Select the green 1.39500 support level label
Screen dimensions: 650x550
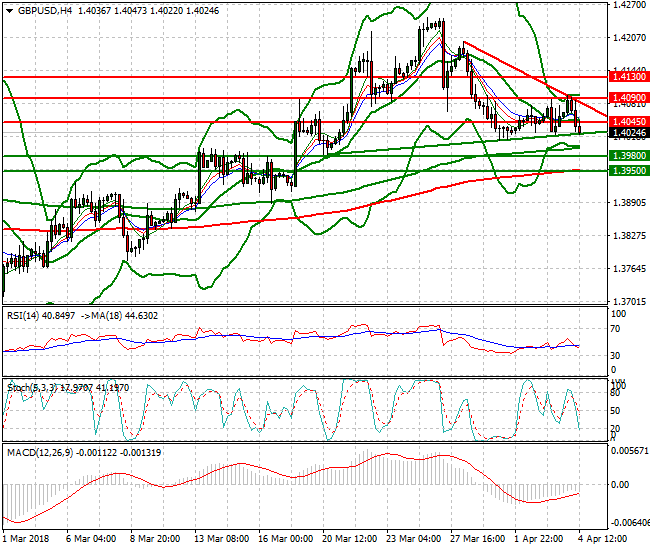[629, 170]
